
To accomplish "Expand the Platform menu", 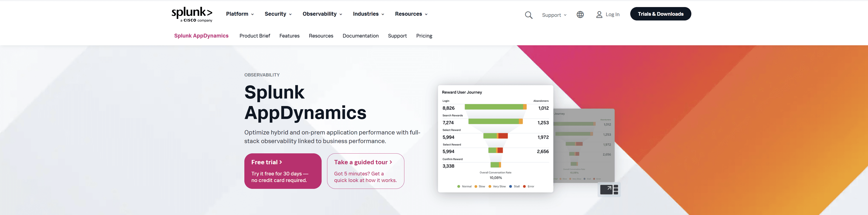I will point(240,14).
